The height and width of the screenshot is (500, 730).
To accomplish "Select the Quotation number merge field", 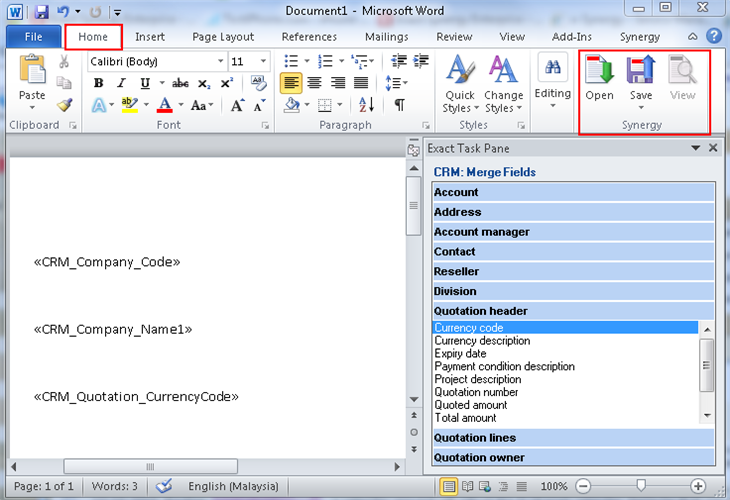I will coord(476,392).
